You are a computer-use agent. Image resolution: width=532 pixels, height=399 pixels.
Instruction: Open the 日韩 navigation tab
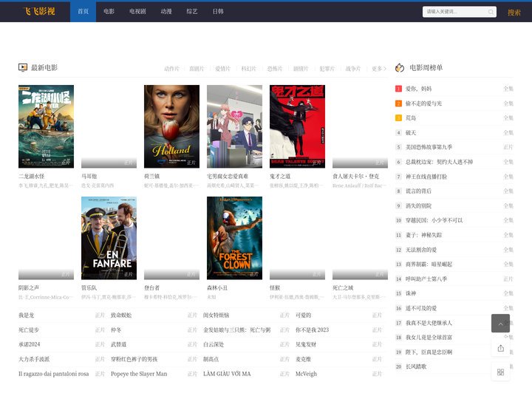(x=218, y=12)
